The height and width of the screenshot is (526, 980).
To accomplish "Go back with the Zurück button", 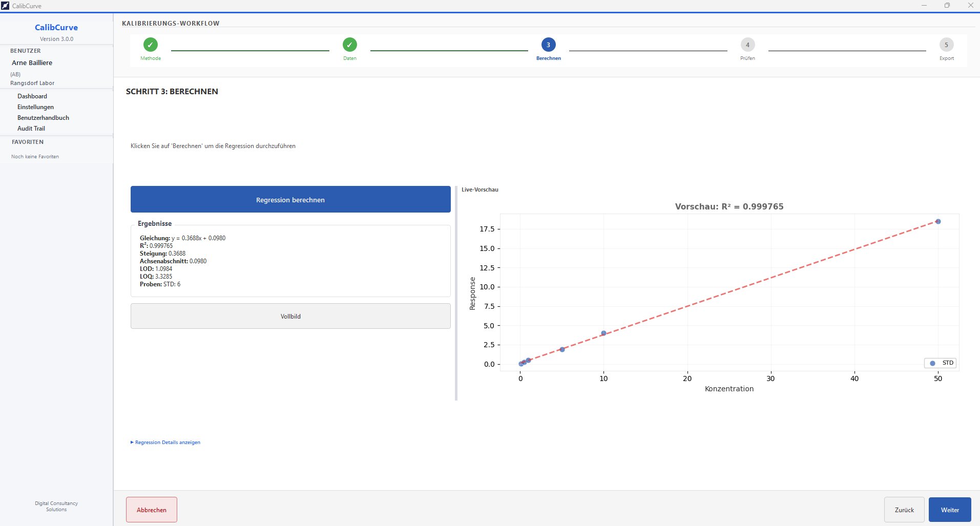I will (904, 510).
